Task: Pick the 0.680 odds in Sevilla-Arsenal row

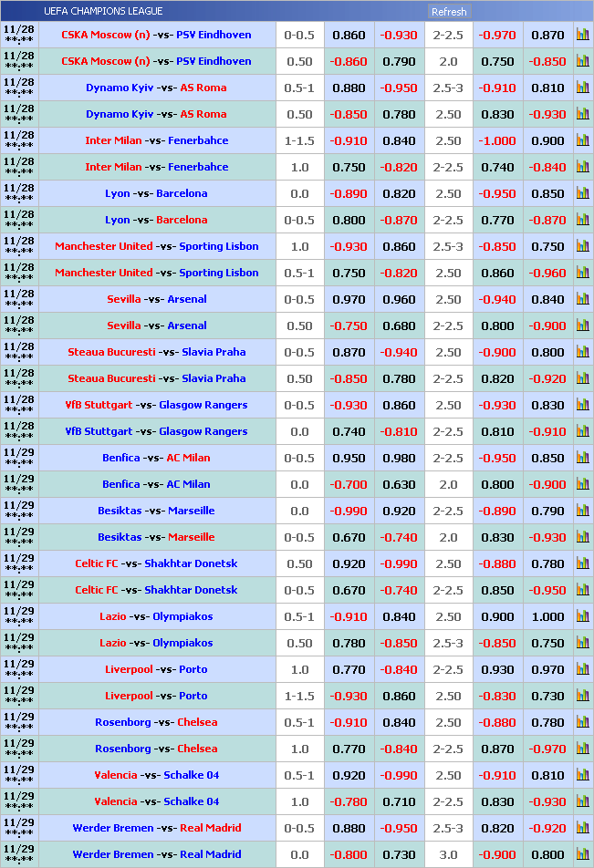Action: point(399,325)
